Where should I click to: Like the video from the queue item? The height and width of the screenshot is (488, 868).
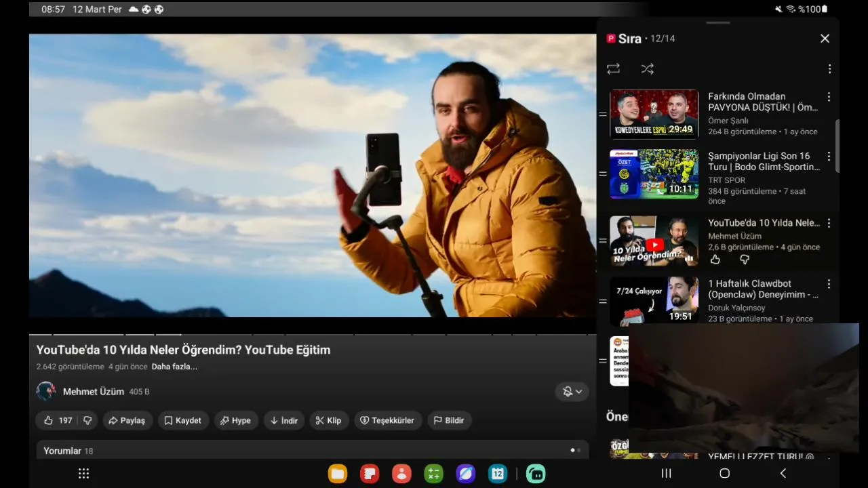coord(715,260)
